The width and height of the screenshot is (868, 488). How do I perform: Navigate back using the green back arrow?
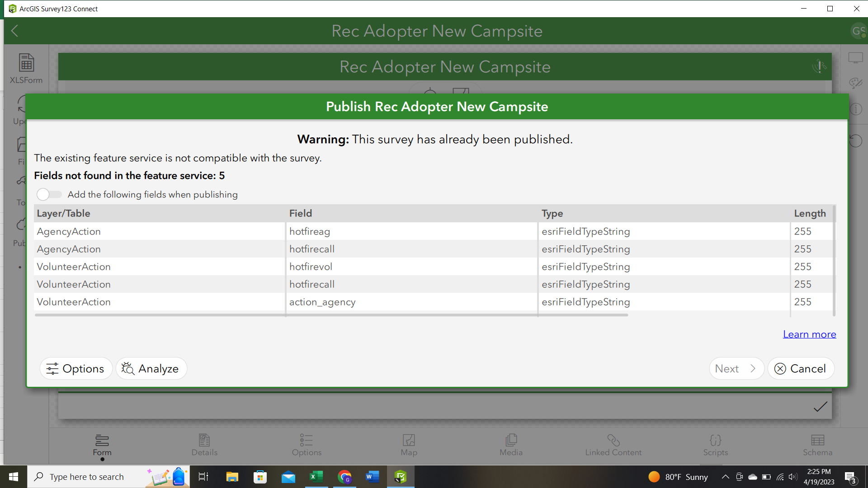pyautogui.click(x=14, y=31)
